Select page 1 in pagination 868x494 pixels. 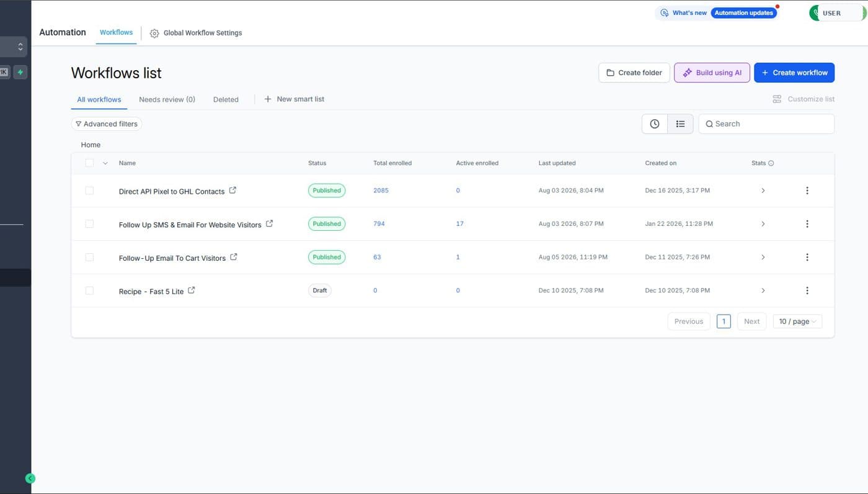pos(724,321)
